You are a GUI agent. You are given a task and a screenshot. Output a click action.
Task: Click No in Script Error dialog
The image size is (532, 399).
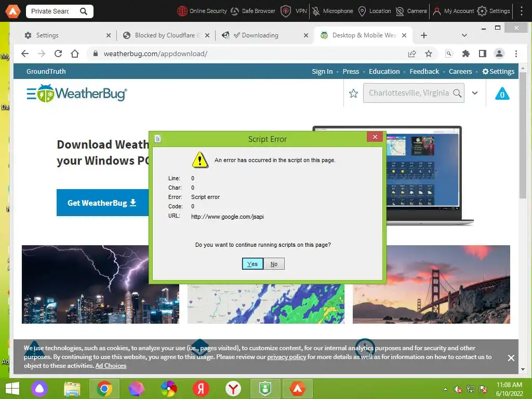click(x=274, y=263)
